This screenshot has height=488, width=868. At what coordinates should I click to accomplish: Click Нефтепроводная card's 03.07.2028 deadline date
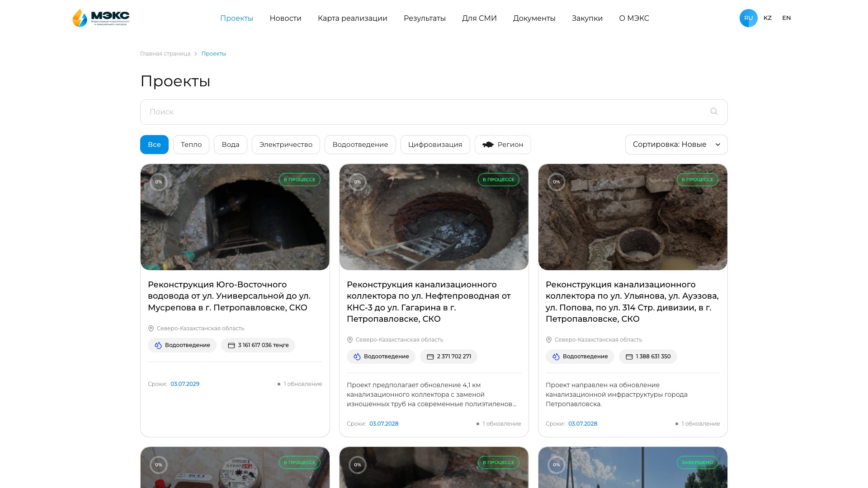384,424
